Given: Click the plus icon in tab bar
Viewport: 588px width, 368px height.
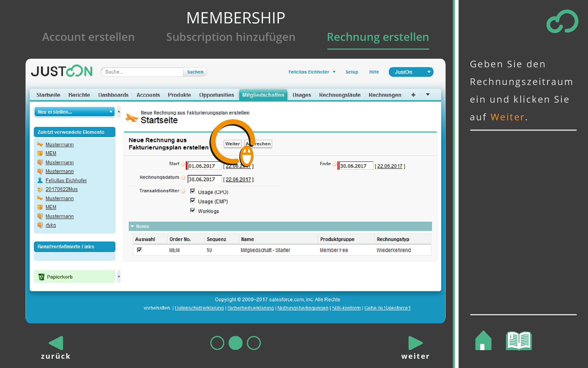Looking at the screenshot, I should coord(413,95).
